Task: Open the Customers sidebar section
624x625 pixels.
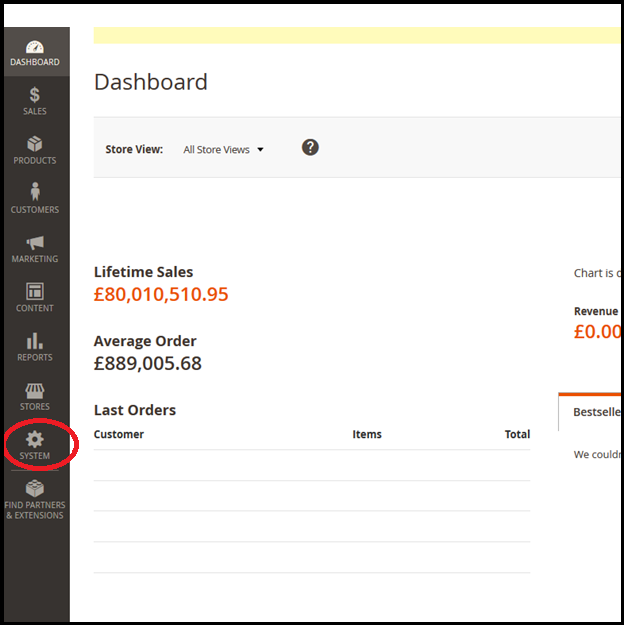Action: point(35,199)
